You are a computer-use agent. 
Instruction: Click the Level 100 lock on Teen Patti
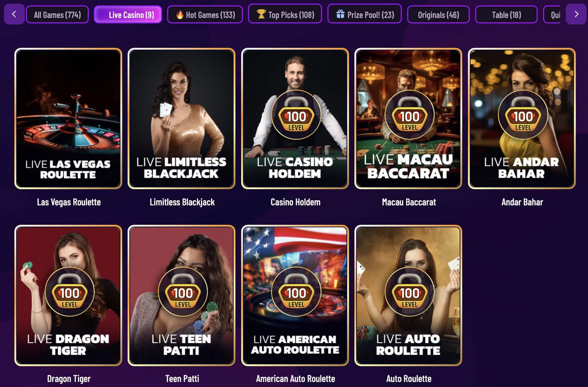[x=183, y=292]
